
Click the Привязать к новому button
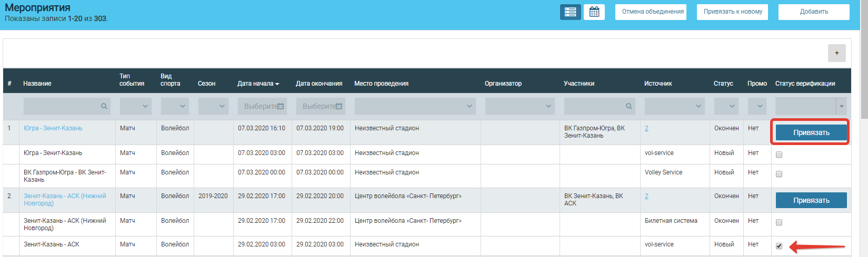click(733, 12)
